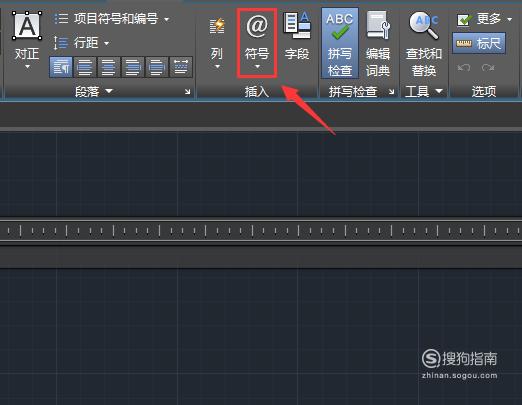Open spell check settings launcher arrow
This screenshot has width=522, height=405.
pyautogui.click(x=391, y=91)
